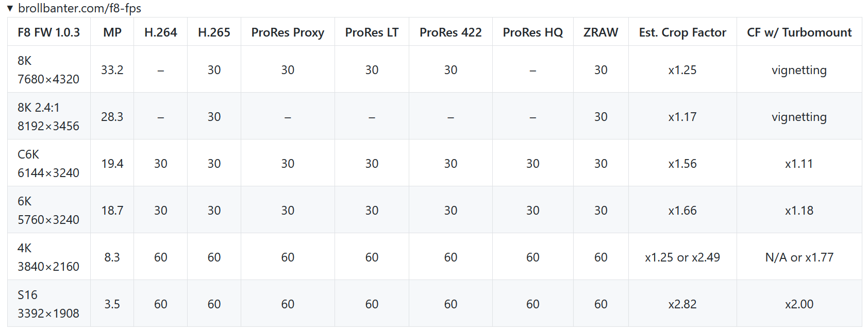Click the ProRes Proxy column header

[288, 32]
